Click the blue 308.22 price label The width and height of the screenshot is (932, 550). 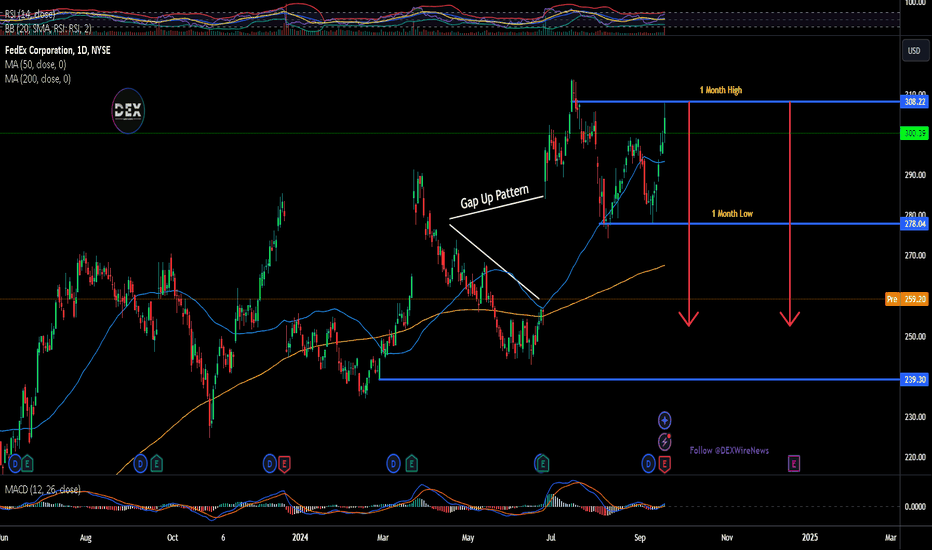914,102
